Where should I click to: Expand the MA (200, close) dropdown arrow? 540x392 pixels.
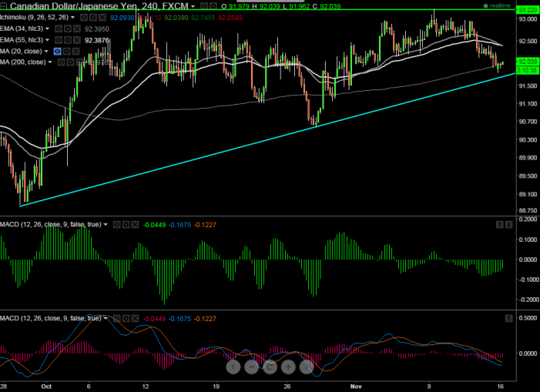click(x=50, y=62)
